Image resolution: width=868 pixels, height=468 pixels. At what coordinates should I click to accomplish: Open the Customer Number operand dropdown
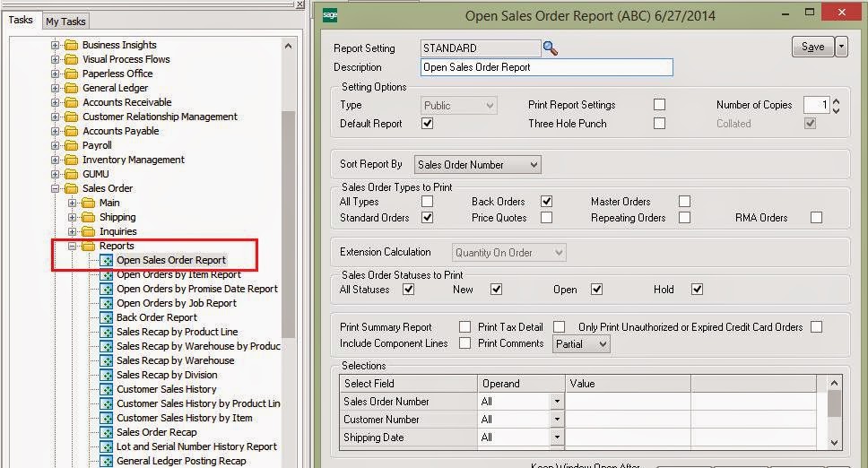557,420
